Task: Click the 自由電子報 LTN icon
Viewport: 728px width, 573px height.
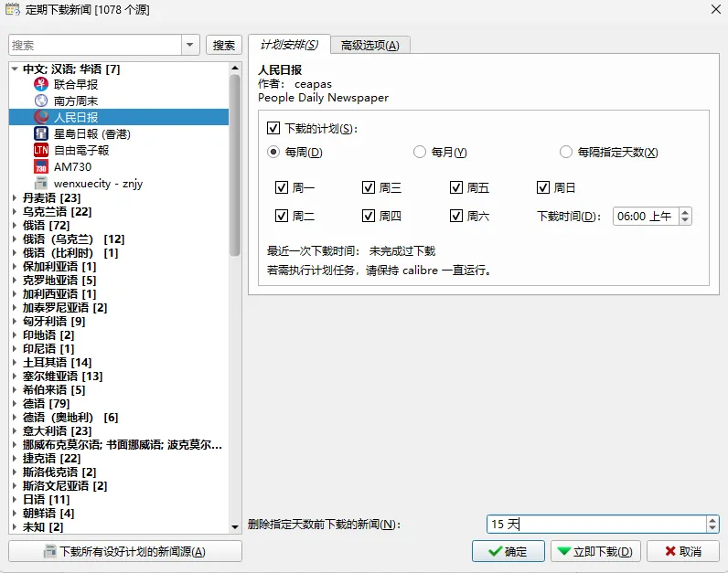Action: pos(41,150)
